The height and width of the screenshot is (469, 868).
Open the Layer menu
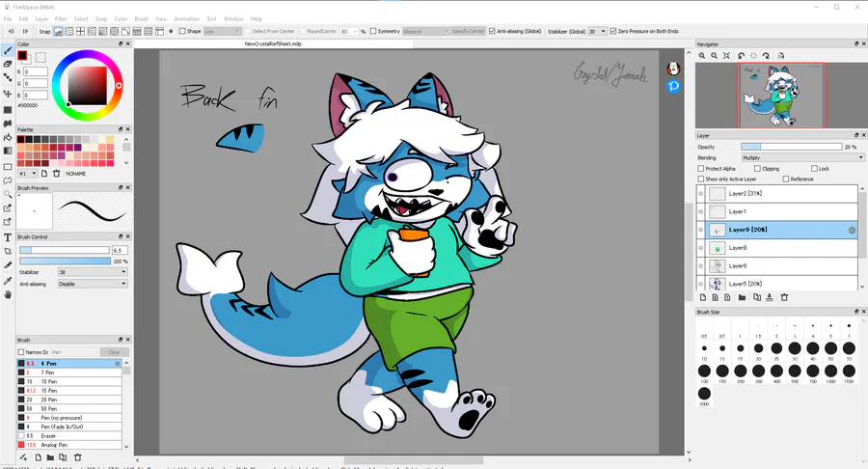pos(41,19)
